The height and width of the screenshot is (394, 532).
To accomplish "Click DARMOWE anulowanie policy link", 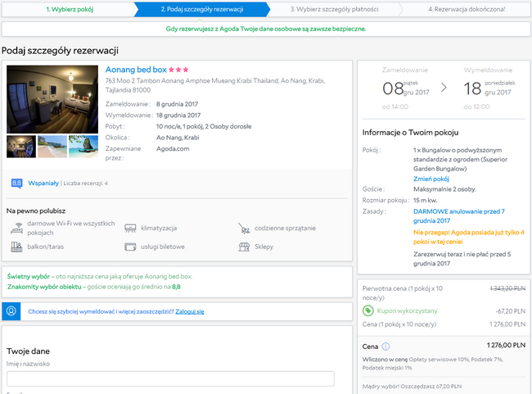I will pos(458,216).
